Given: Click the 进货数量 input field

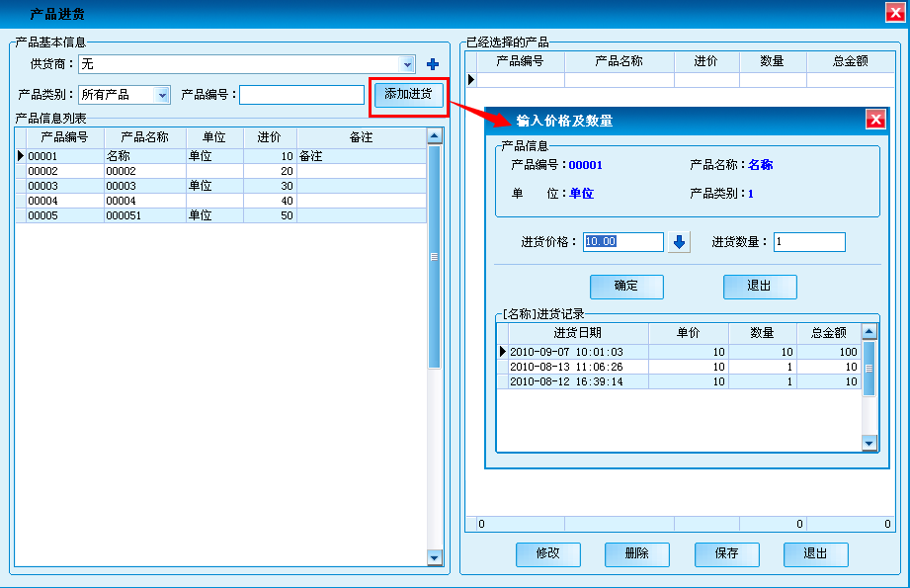Looking at the screenshot, I should click(808, 242).
